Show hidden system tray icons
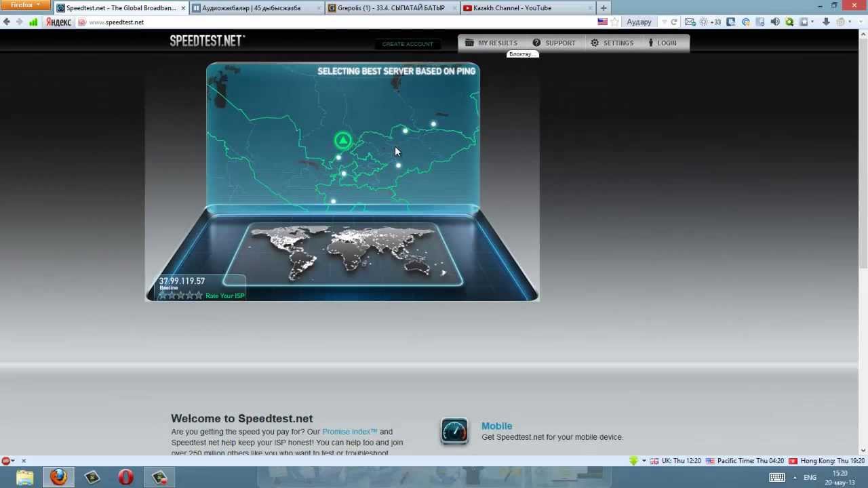Screen dimensions: 868x488 pyautogui.click(x=795, y=478)
